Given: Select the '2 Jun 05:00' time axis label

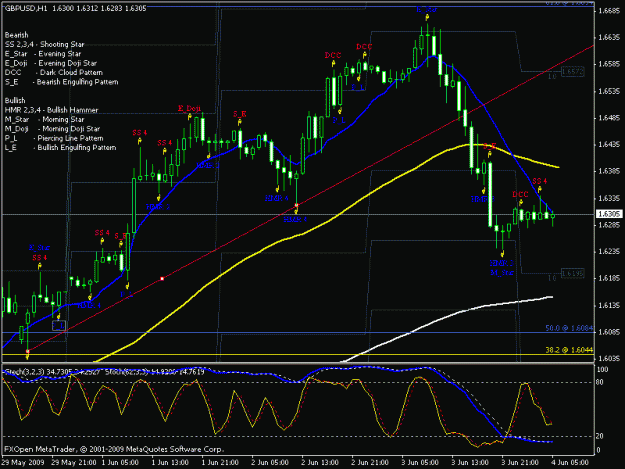Looking at the screenshot, I should click(x=270, y=463).
